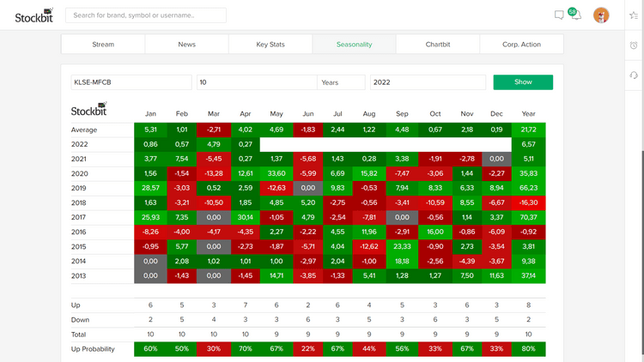The width and height of the screenshot is (644, 362).
Task: Open support headset icon in sidebar
Action: tap(634, 75)
